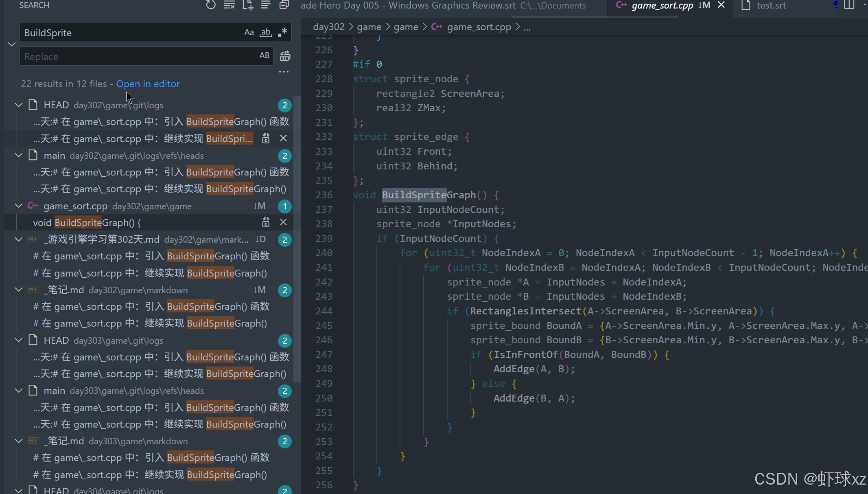The height and width of the screenshot is (494, 868).
Task: Click View as Tree icon
Action: point(266,5)
